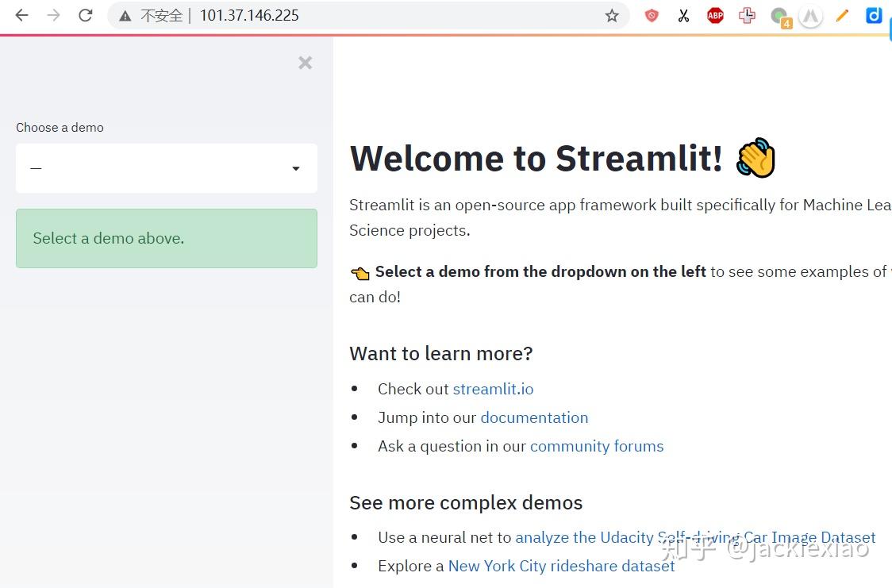Open the pencil annotation extension
The image size is (892, 588).
pyautogui.click(x=842, y=15)
